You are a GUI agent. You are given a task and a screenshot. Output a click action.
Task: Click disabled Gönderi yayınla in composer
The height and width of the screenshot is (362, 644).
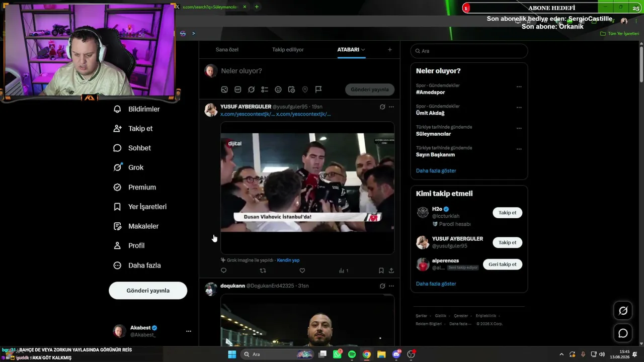(x=370, y=89)
